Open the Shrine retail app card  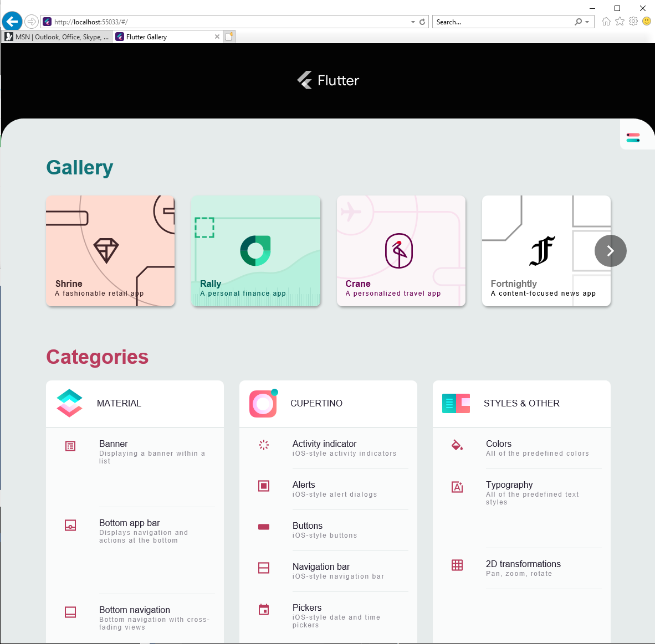(x=110, y=251)
